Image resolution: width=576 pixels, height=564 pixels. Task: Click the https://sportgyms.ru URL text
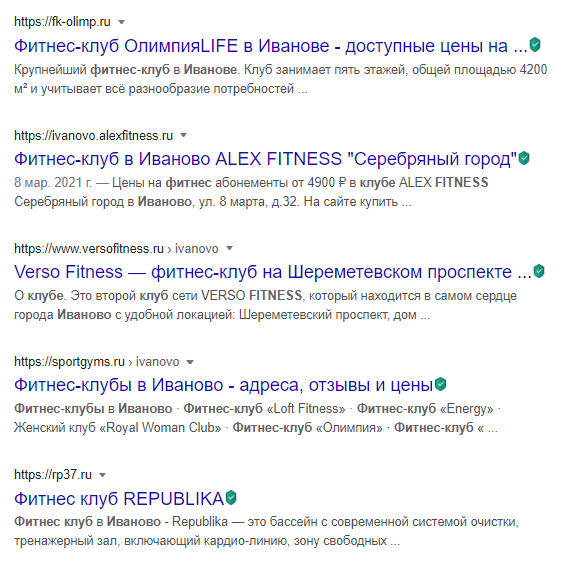click(69, 362)
